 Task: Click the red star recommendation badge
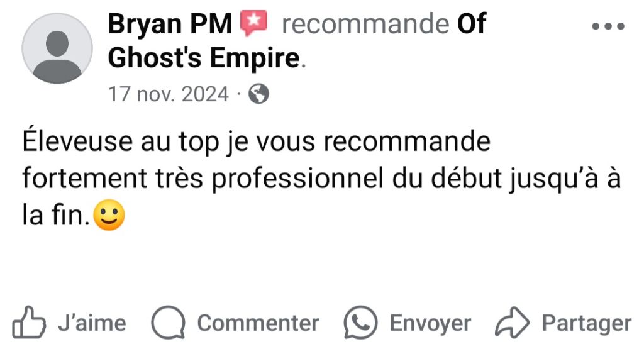coord(254,23)
